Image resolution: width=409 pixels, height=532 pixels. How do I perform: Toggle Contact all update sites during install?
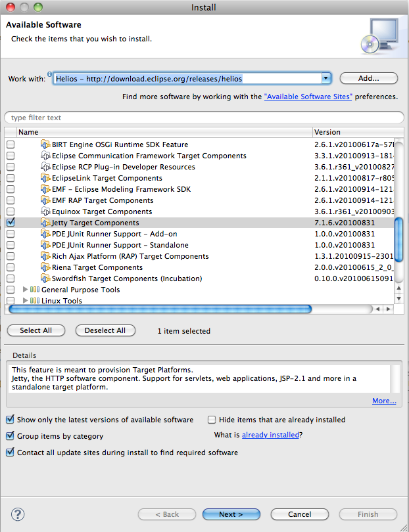coord(10,453)
